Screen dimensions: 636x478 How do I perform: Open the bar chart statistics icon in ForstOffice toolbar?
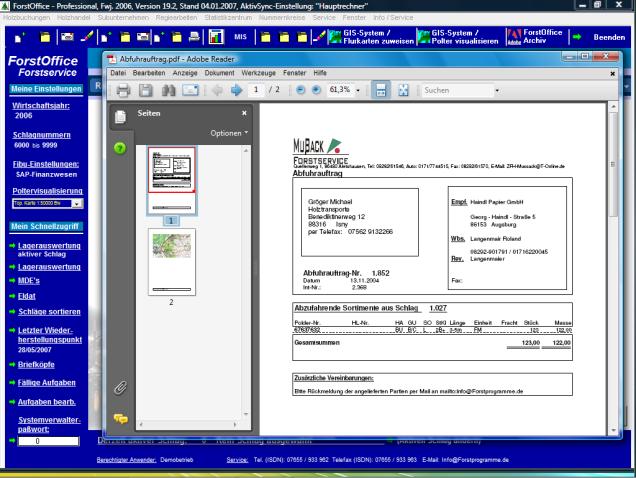tap(216, 37)
